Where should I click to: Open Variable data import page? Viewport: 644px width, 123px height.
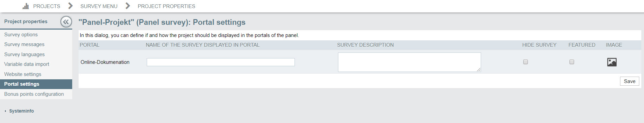point(27,64)
